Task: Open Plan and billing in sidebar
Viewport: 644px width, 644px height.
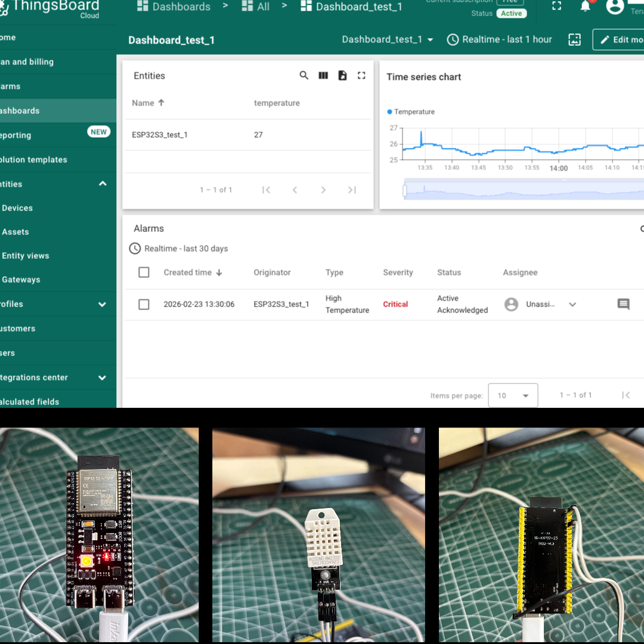Action: [58, 61]
